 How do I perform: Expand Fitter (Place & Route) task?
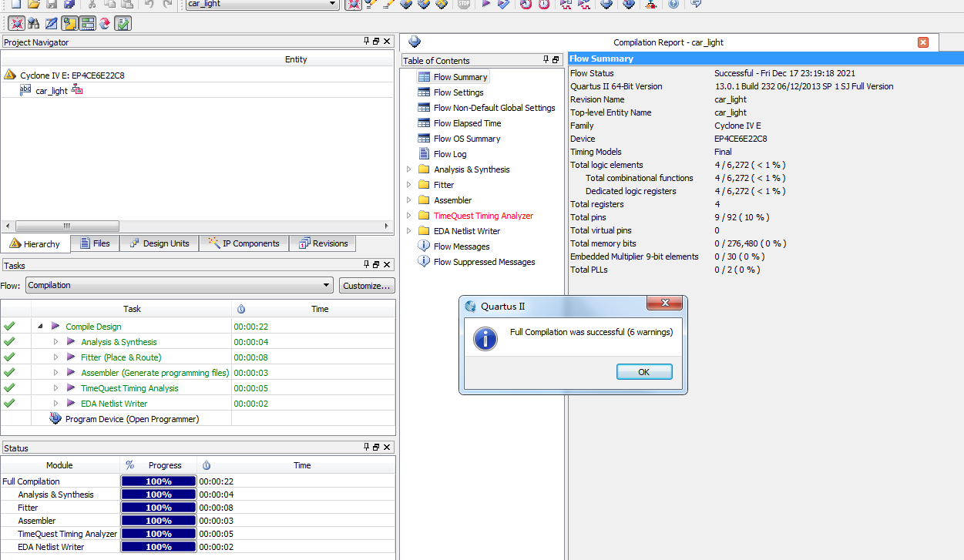(x=55, y=357)
